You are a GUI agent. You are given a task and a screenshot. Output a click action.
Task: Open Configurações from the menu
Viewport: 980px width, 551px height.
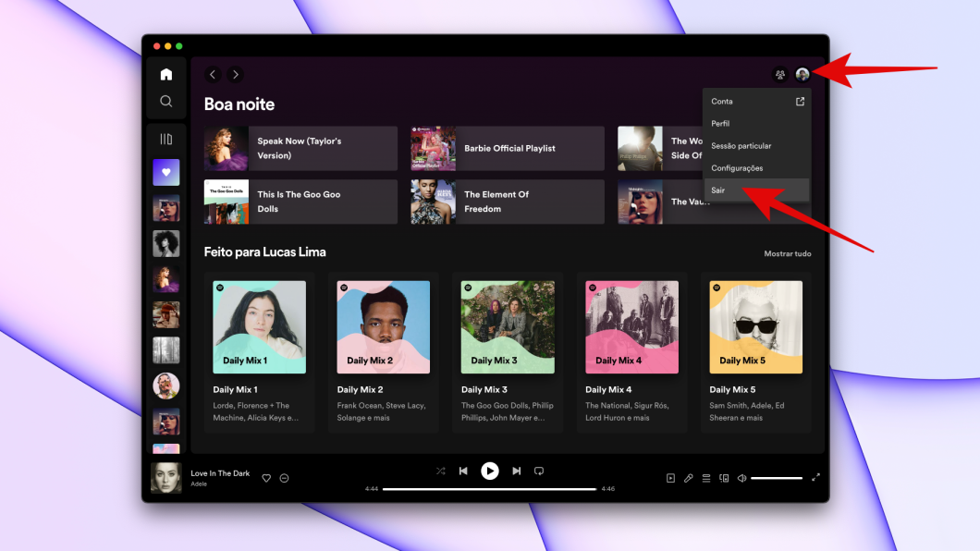pyautogui.click(x=757, y=168)
